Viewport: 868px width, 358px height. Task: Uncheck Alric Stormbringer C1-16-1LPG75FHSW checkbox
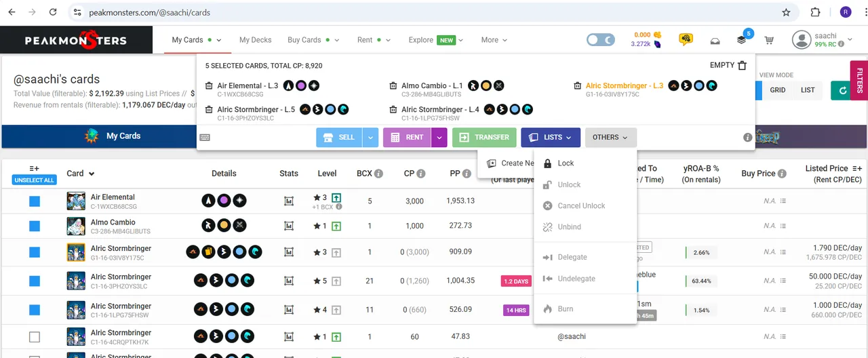click(x=35, y=310)
